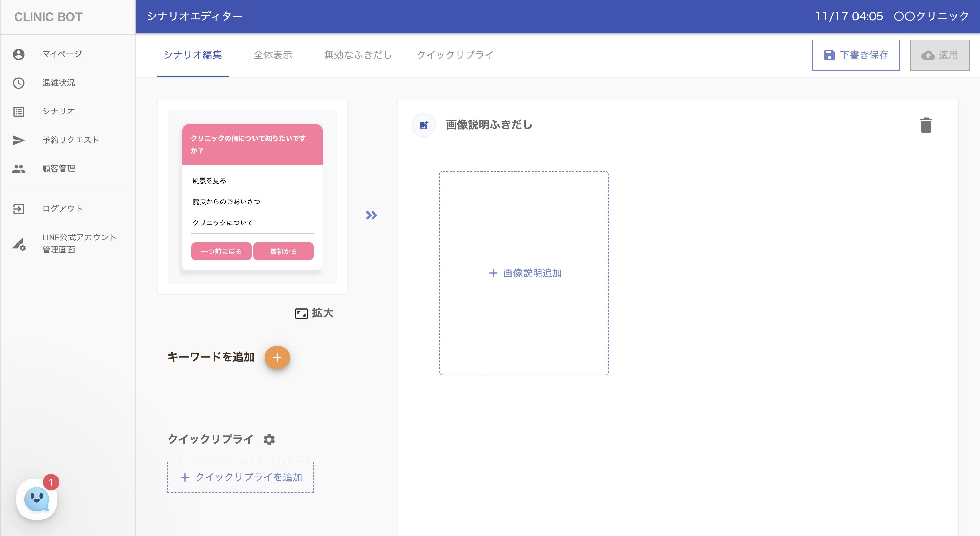Click クイックリプライを追加 dashed button
Viewport: 980px width, 536px height.
(241, 477)
